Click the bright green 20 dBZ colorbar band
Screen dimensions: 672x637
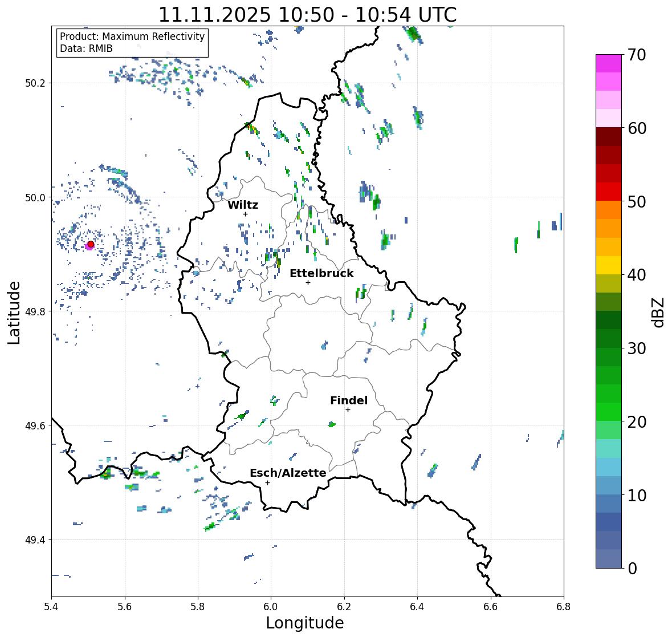click(609, 412)
